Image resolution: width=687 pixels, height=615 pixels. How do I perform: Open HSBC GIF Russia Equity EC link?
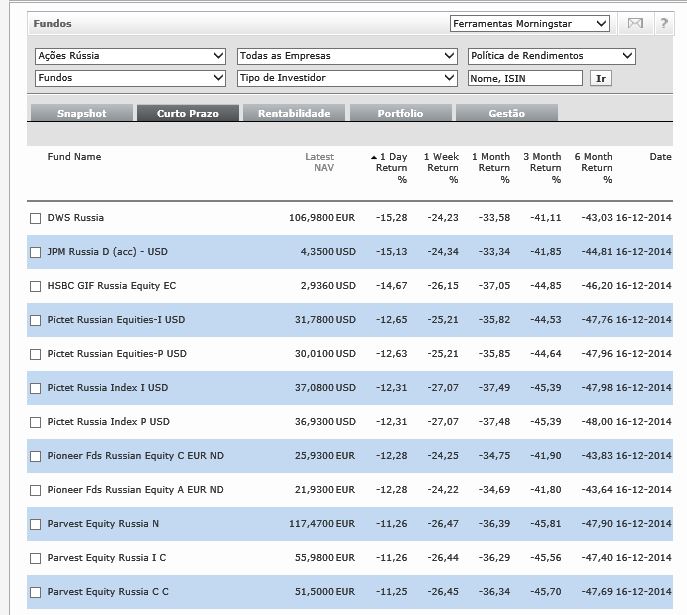112,286
